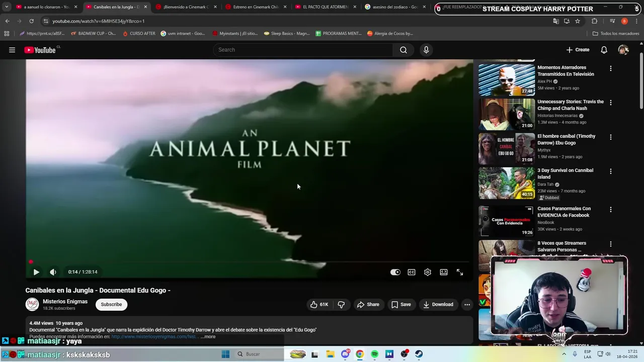Expand description with ...more

[x=208, y=336]
